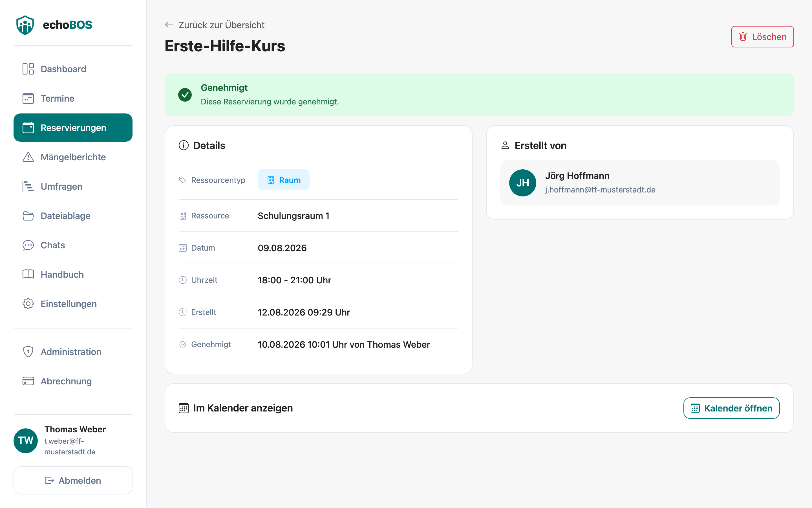
Task: Click the back arrow icon above title
Action: coord(169,25)
